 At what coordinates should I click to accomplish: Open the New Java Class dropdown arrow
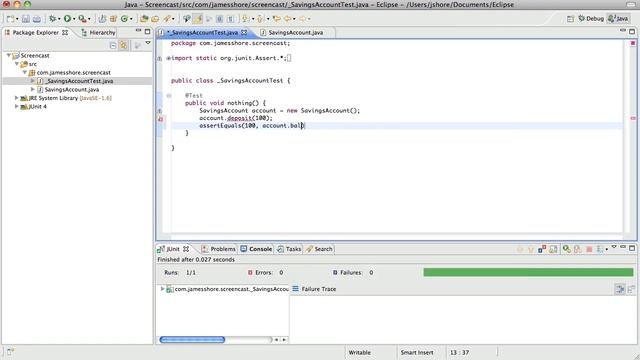tap(131, 19)
